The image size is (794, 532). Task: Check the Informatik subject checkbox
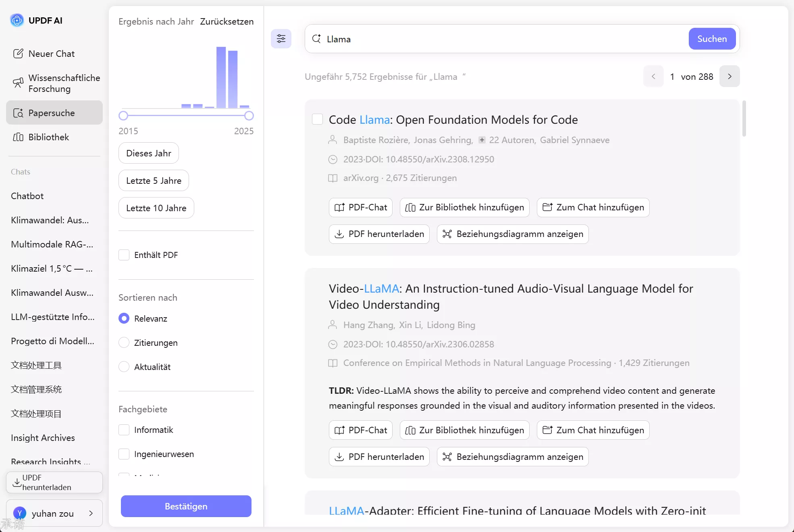point(124,430)
